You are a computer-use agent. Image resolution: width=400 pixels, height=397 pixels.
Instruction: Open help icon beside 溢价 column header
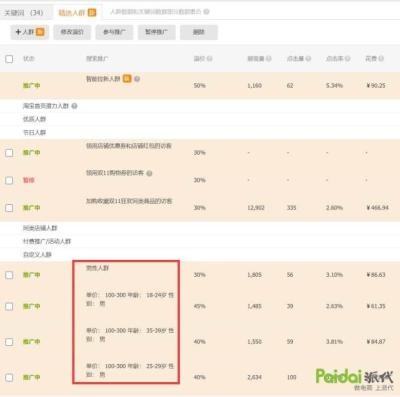(x=210, y=59)
